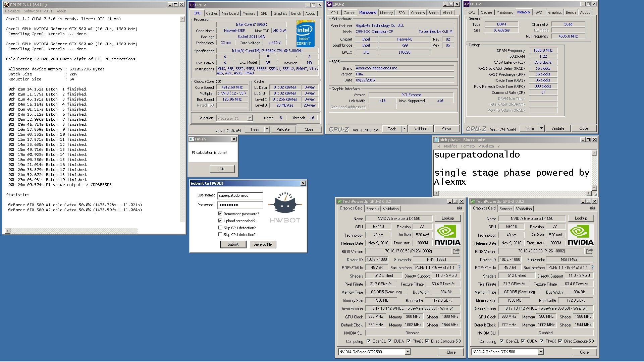The height and width of the screenshot is (362, 644).
Task: Click Password input field in HWBOT dialog
Action: tap(240, 205)
